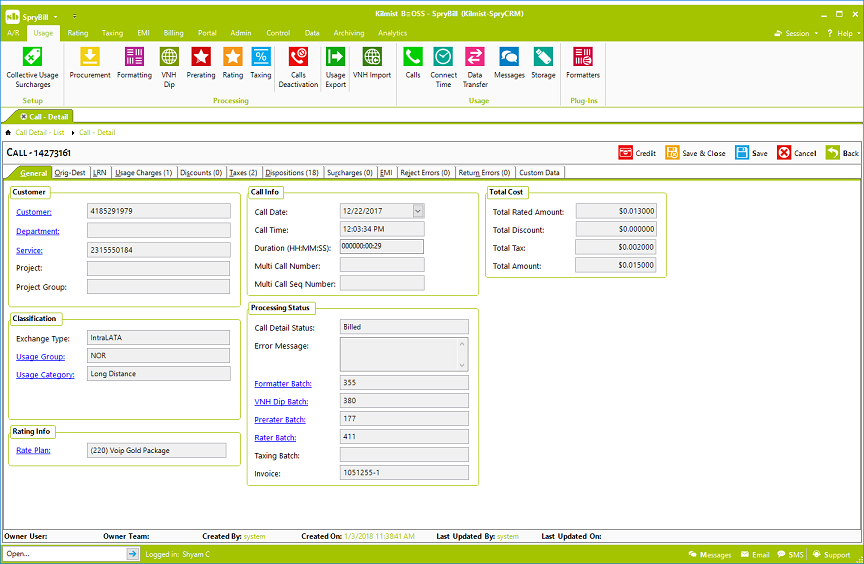This screenshot has height=564, width=864.
Task: Open the Data Transfer tool
Action: click(475, 67)
